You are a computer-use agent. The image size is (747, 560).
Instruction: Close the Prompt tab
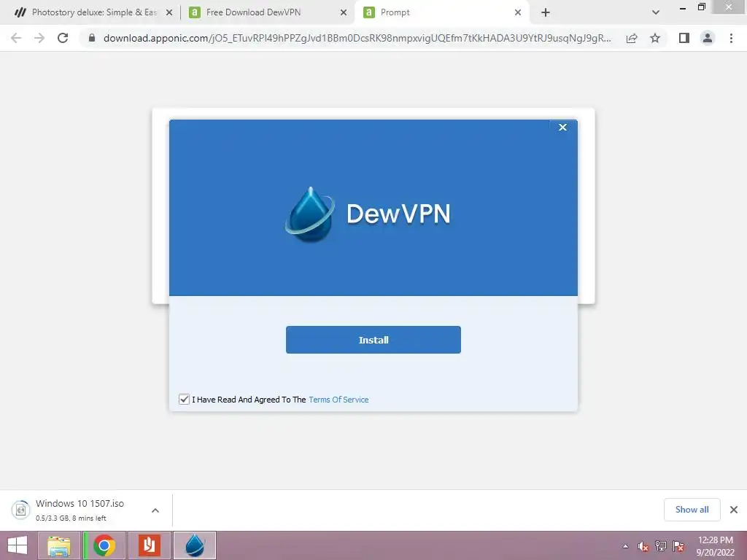(x=518, y=13)
